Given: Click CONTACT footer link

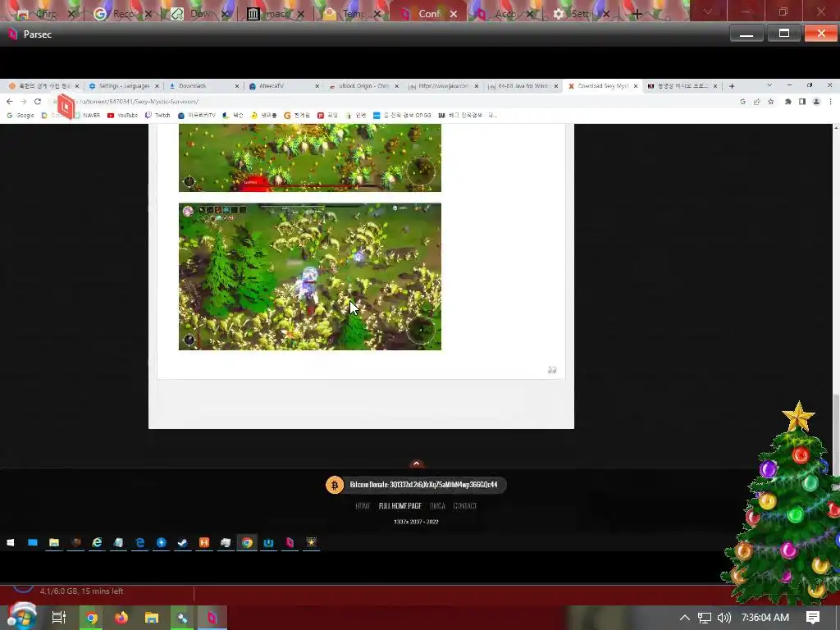Looking at the screenshot, I should point(464,505).
